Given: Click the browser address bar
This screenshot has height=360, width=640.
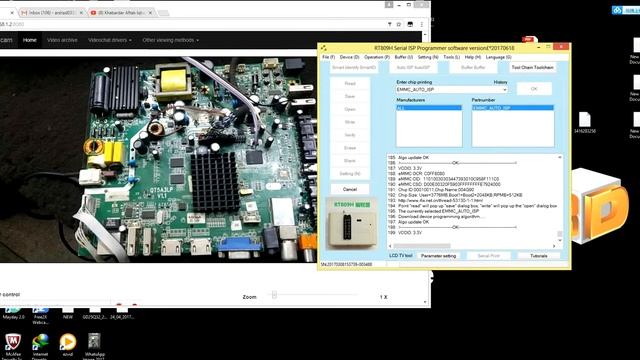Looking at the screenshot, I should point(192,24).
